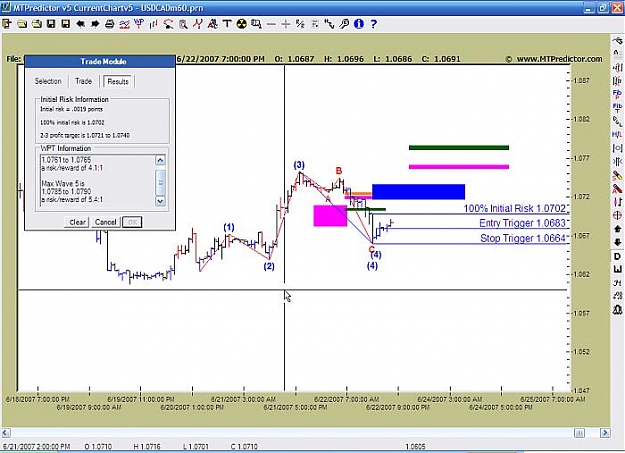
Task: Click the horizontal scrollbar thumb at bottom right
Action: (x=580, y=433)
